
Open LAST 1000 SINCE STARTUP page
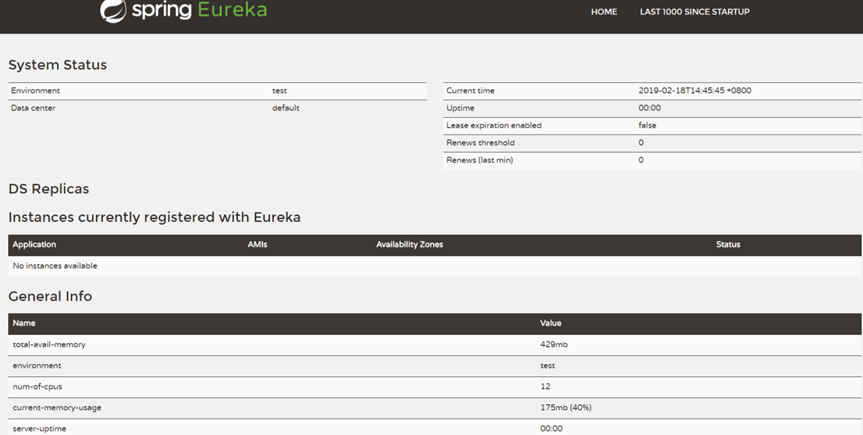(x=695, y=12)
